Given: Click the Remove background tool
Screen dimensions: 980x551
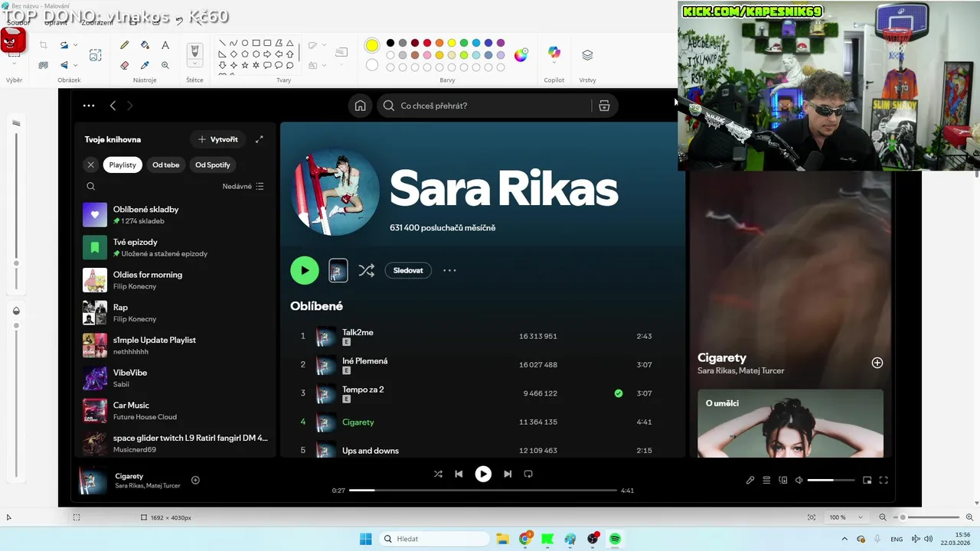Looking at the screenshot, I should click(x=43, y=65).
